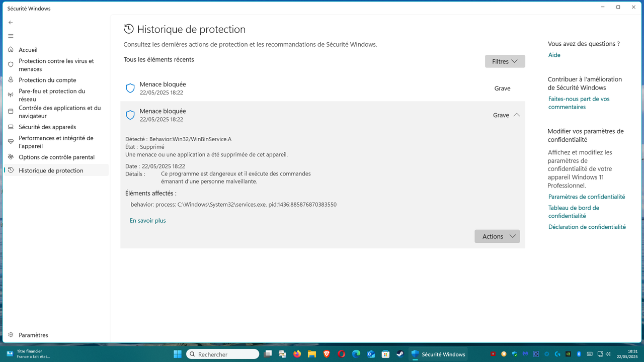Click the Rechercher taskbar search field
Screen dimensions: 644x362
click(223, 354)
